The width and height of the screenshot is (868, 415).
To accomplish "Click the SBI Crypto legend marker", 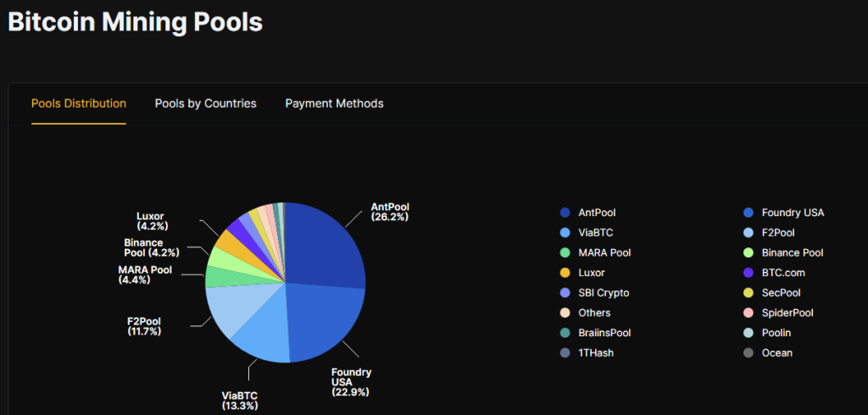I will pos(565,293).
